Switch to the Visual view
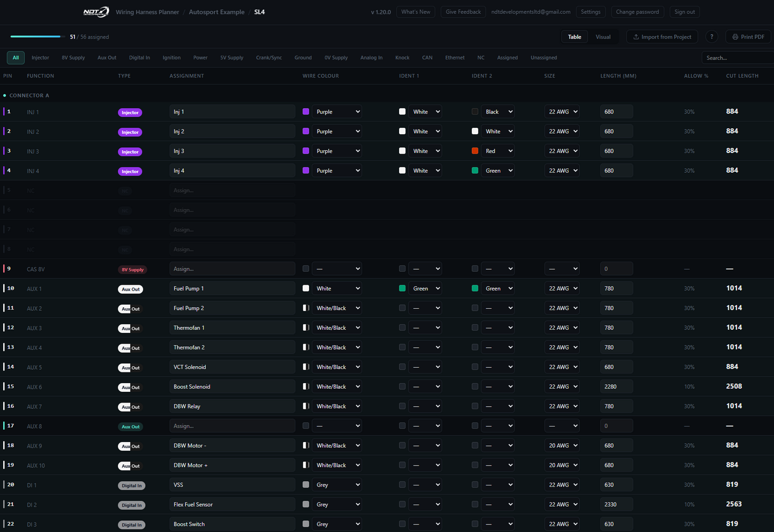Screen dimensions: 774x532 [x=603, y=37]
